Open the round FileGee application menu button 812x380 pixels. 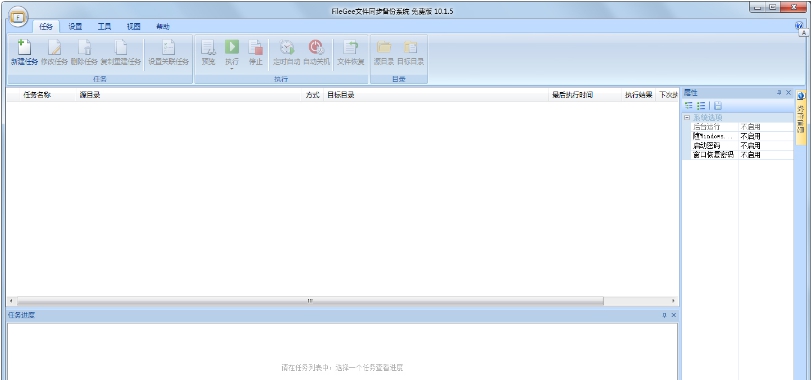pyautogui.click(x=18, y=17)
